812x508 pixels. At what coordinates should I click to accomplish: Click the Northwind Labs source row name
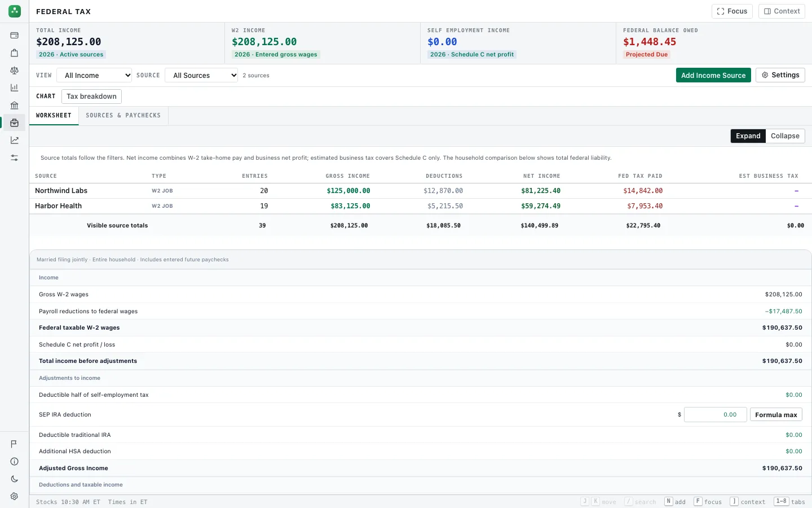[x=61, y=191]
